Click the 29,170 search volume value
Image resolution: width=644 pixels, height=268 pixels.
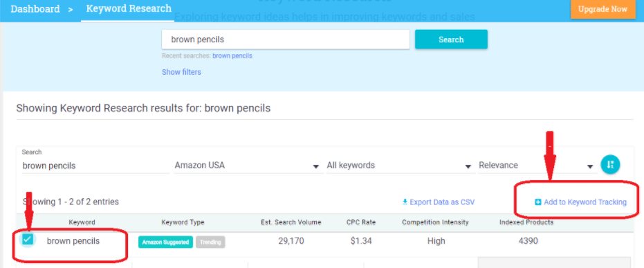pos(291,241)
